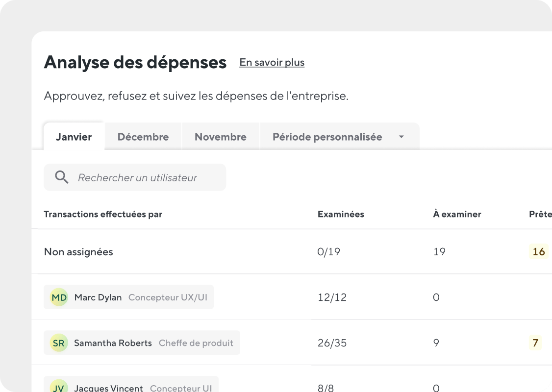The height and width of the screenshot is (392, 552).
Task: Select Jacques Vincent's à examiner value 0
Action: point(436,388)
